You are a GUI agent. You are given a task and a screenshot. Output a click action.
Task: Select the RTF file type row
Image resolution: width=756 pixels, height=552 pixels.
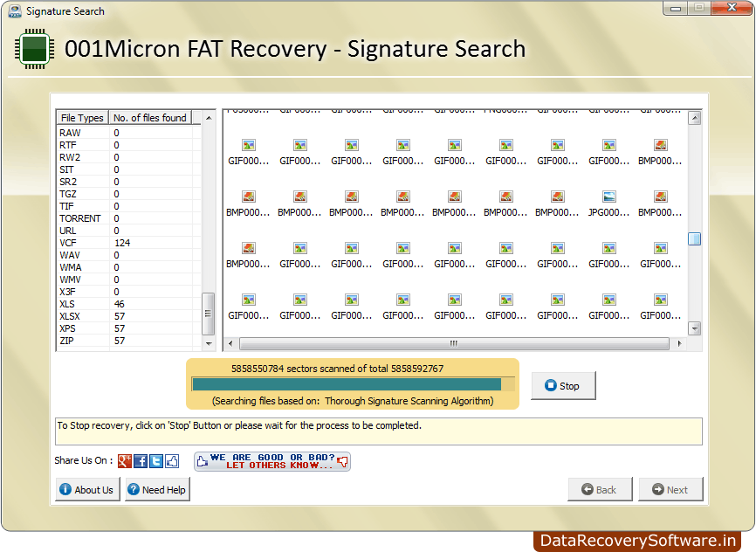tap(128, 145)
